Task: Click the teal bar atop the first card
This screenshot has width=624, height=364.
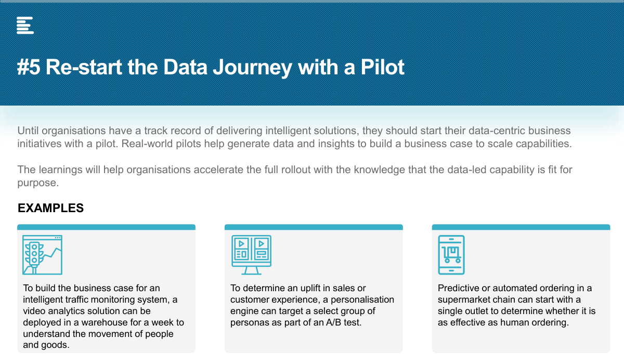Action: (x=106, y=227)
